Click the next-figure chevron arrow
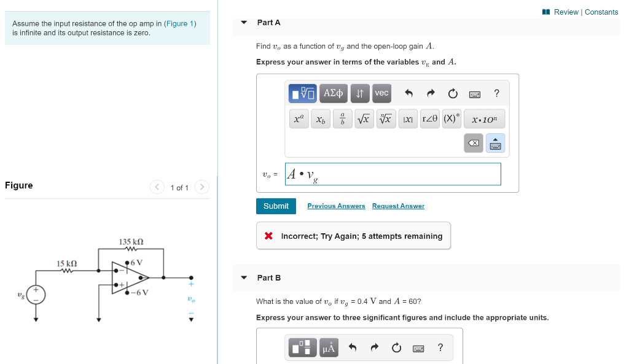Viewport: 629px width, 364px height. (202, 187)
